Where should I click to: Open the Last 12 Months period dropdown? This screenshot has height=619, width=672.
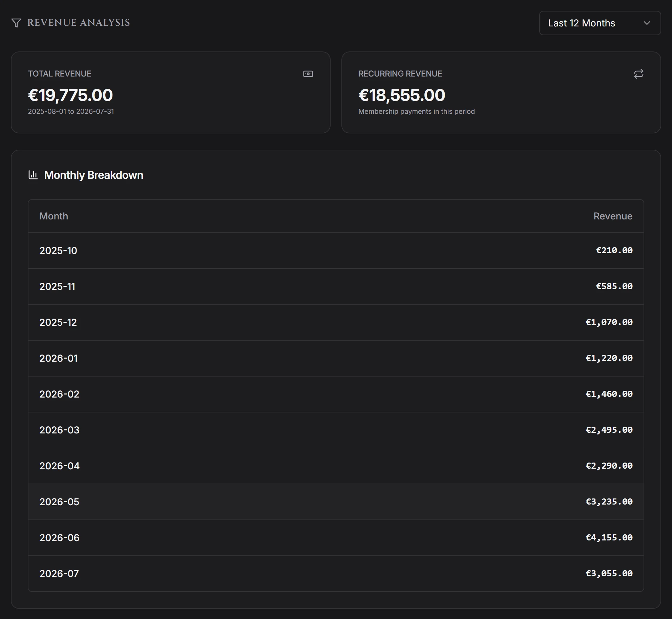(600, 23)
